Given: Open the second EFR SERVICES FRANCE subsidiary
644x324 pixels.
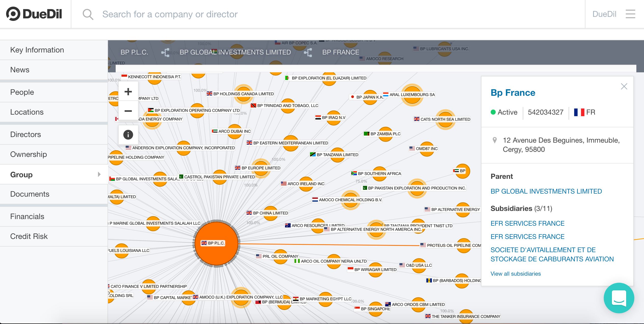Looking at the screenshot, I should coord(527,237).
